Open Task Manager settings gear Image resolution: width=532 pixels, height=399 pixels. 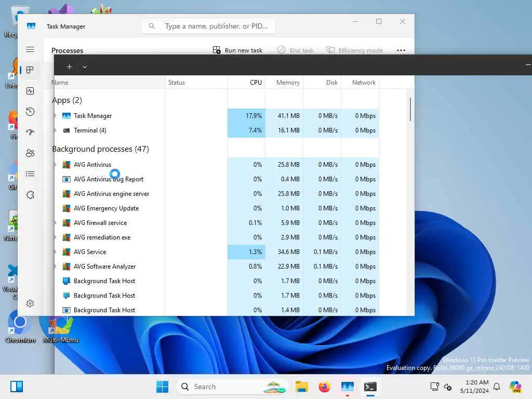point(30,303)
